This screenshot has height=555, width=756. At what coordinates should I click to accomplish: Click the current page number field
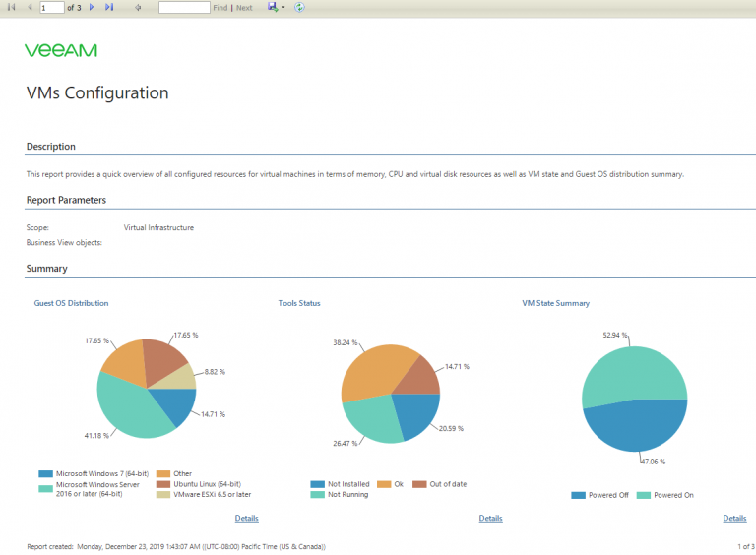[52, 7]
